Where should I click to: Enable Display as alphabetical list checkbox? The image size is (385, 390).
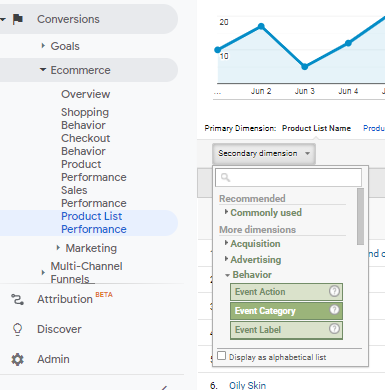tap(221, 356)
